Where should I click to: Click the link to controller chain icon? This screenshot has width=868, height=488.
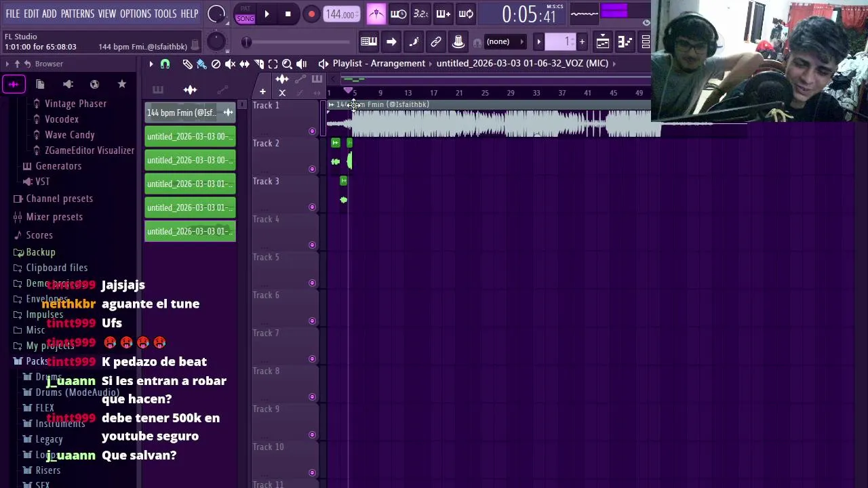click(436, 42)
